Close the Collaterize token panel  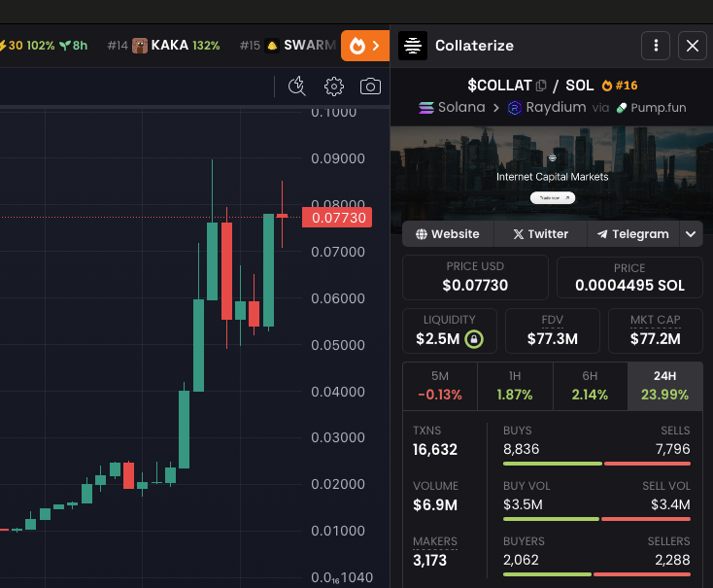pyautogui.click(x=692, y=46)
